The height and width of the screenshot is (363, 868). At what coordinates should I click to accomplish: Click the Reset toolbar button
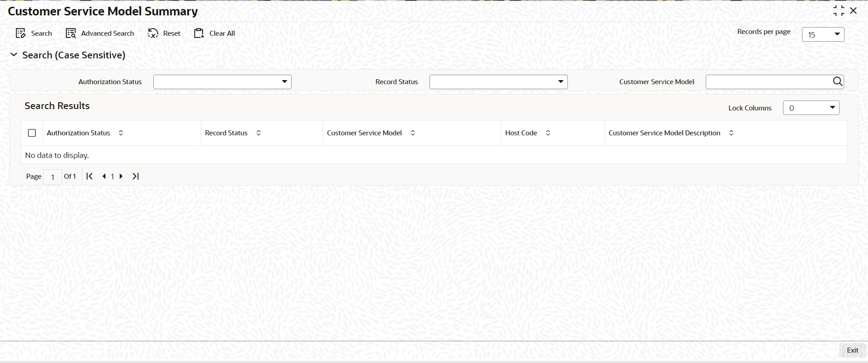[x=164, y=33]
